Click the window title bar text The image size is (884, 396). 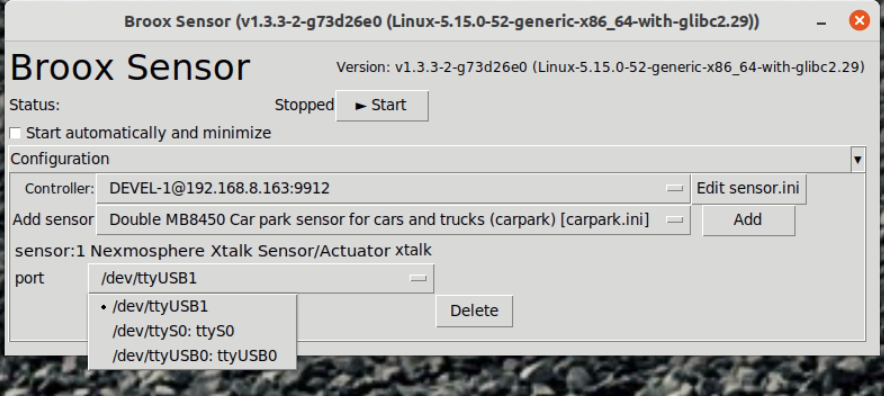[441, 22]
